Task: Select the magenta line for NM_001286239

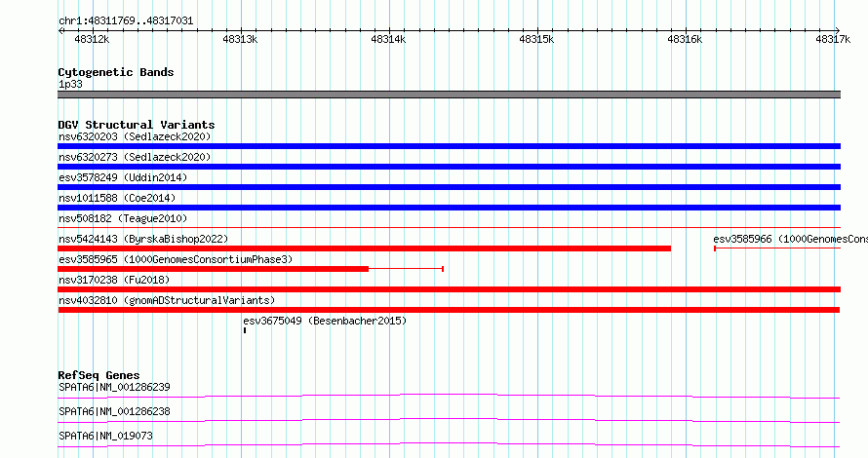Action: pyautogui.click(x=449, y=396)
